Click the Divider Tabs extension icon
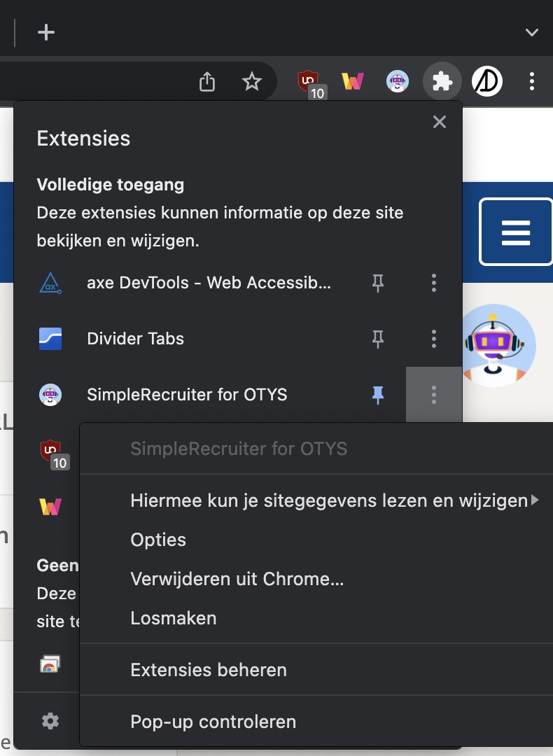 [x=50, y=339]
